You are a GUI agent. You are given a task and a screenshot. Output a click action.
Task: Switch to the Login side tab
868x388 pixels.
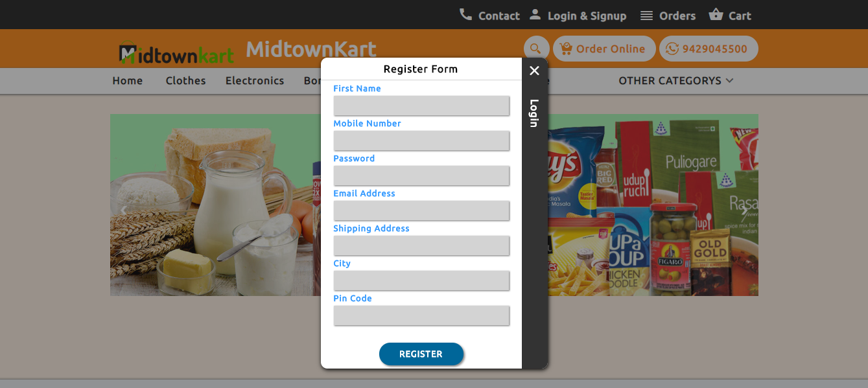pyautogui.click(x=534, y=113)
